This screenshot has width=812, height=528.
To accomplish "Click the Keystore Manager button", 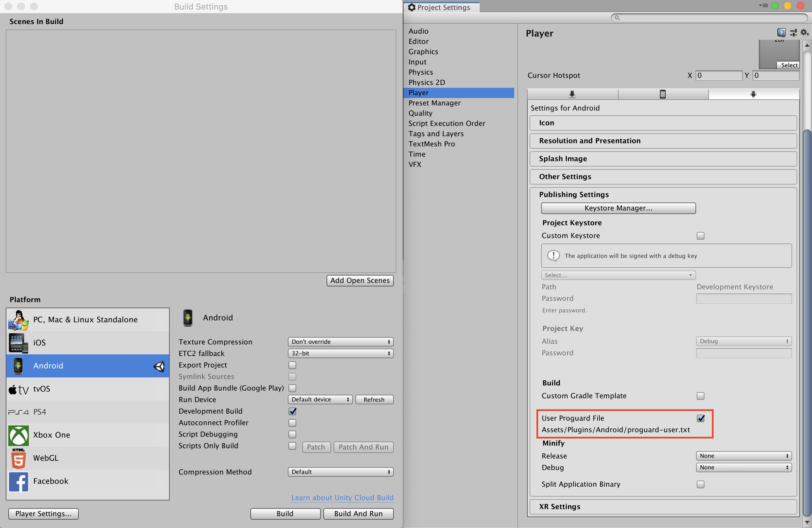I will pos(617,208).
